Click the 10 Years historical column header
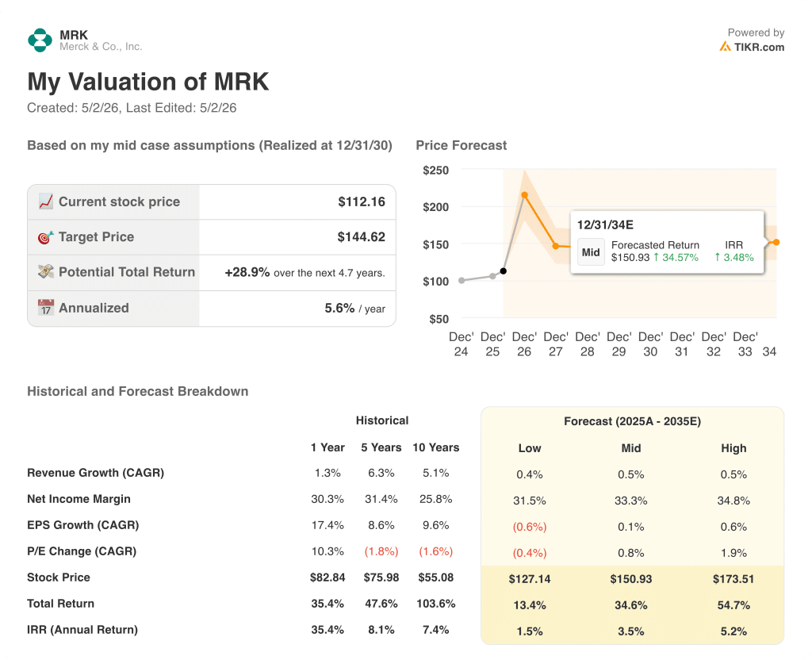 436,447
